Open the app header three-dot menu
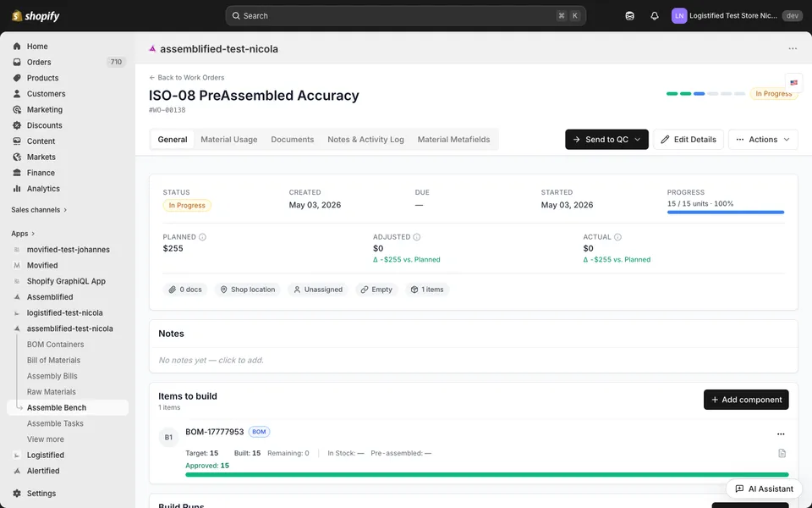This screenshot has height=508, width=812. click(x=793, y=49)
